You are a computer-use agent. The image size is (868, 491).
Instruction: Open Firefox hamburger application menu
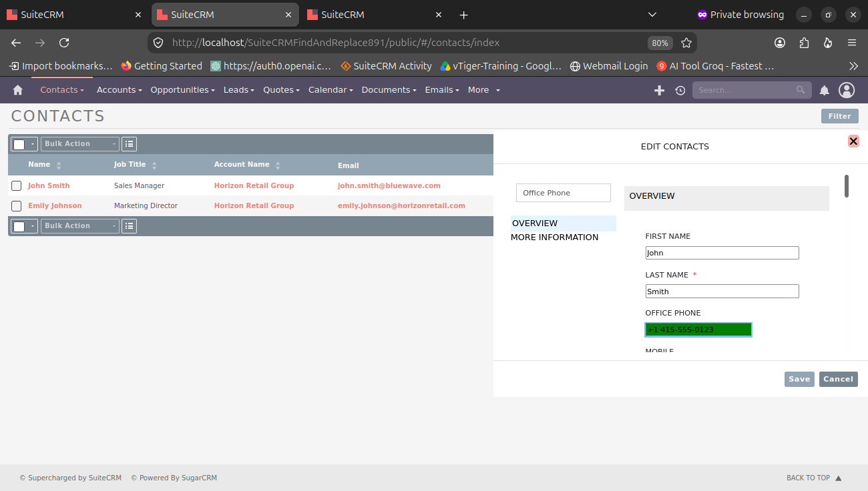coord(852,43)
